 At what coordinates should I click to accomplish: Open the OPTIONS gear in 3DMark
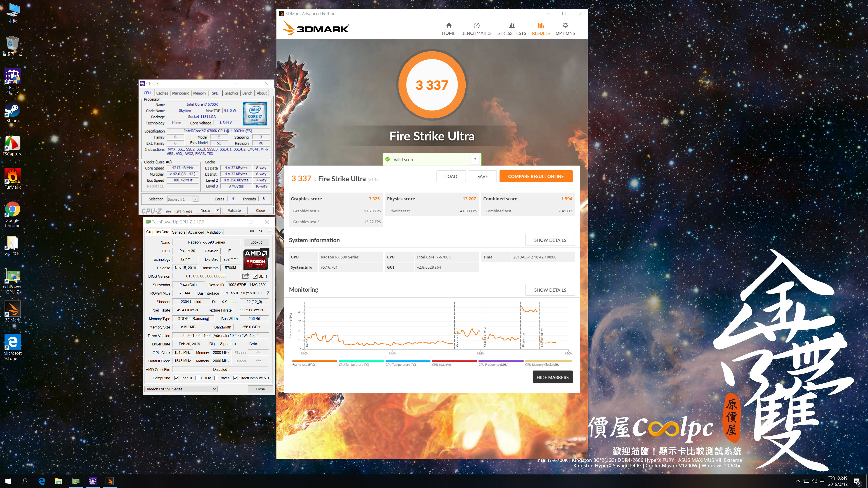point(565,29)
